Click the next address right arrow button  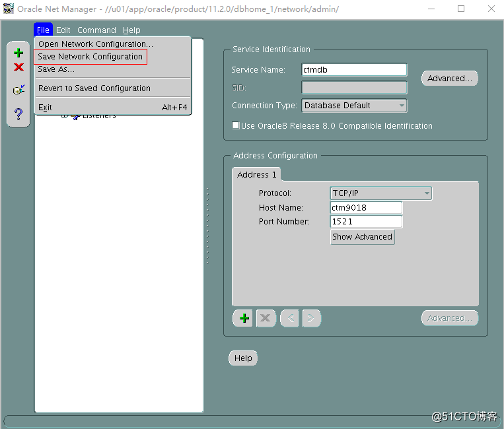pos(311,318)
